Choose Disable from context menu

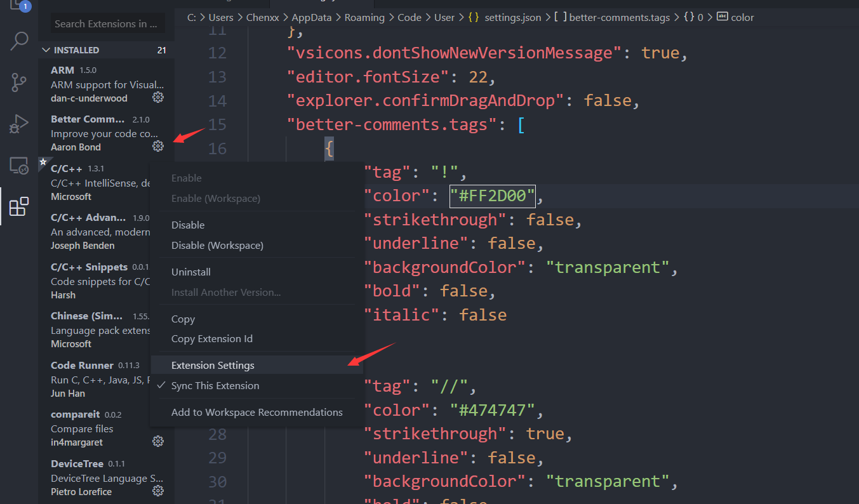(188, 225)
